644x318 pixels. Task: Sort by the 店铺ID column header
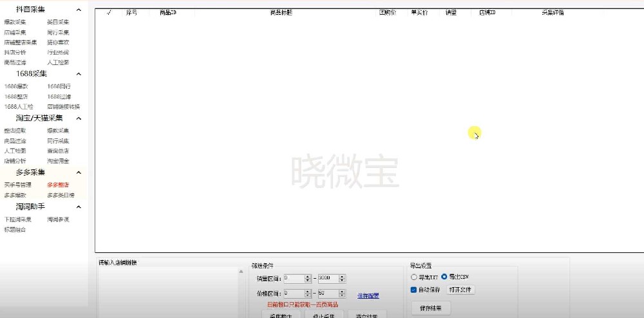(488, 13)
